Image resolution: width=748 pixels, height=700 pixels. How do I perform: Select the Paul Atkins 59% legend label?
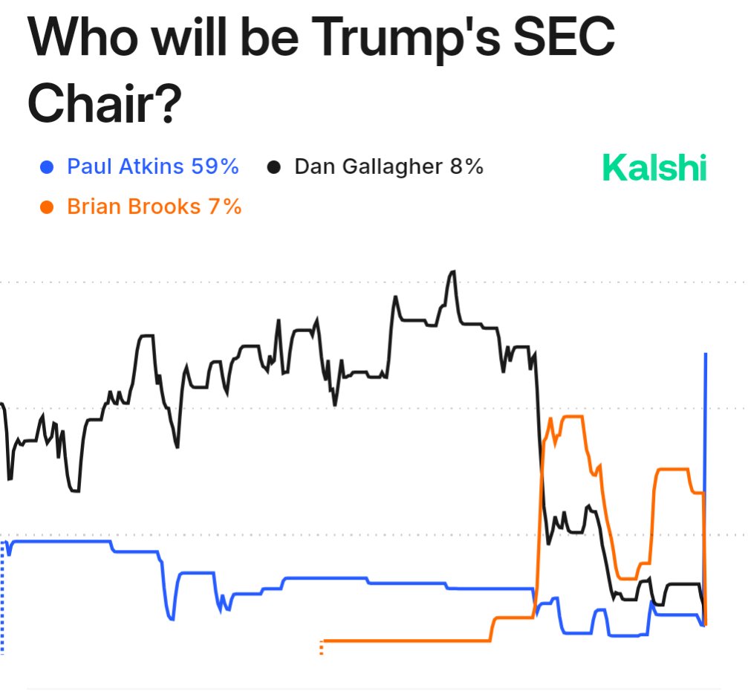tap(153, 166)
